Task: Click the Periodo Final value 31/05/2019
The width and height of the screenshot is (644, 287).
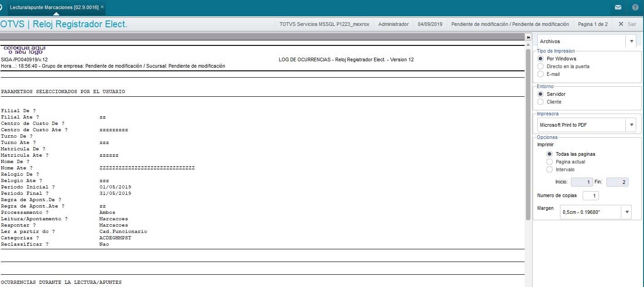Action: tap(115, 193)
